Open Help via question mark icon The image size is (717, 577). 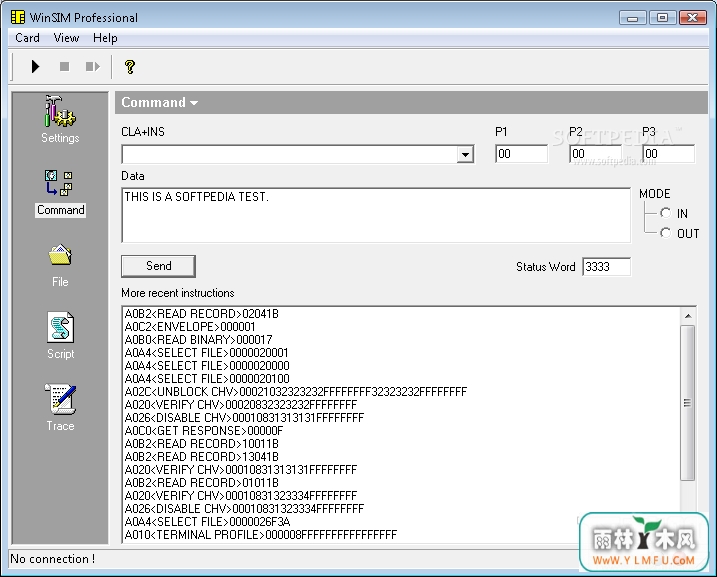pos(130,67)
